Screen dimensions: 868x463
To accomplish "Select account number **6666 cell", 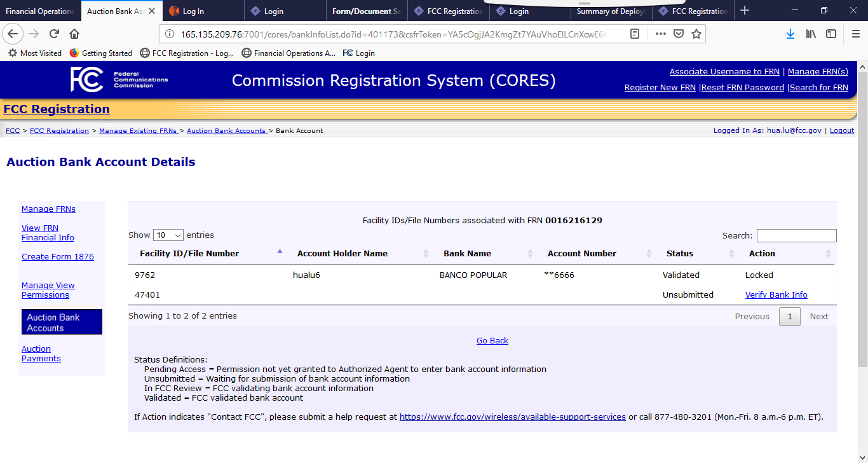I will click(559, 275).
